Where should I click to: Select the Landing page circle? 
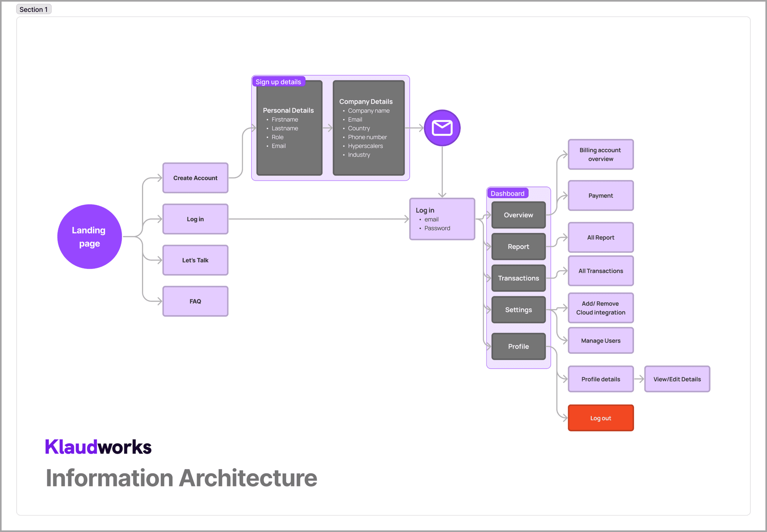point(90,237)
